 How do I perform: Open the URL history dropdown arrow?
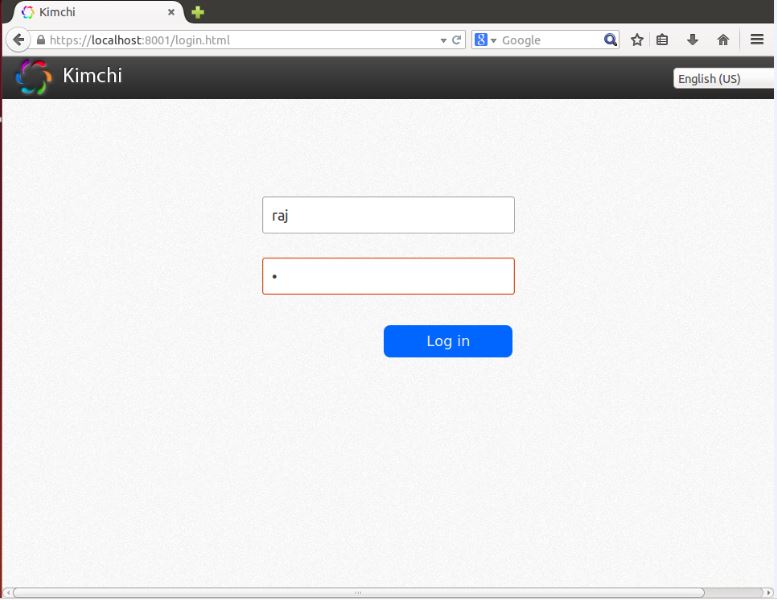point(444,41)
